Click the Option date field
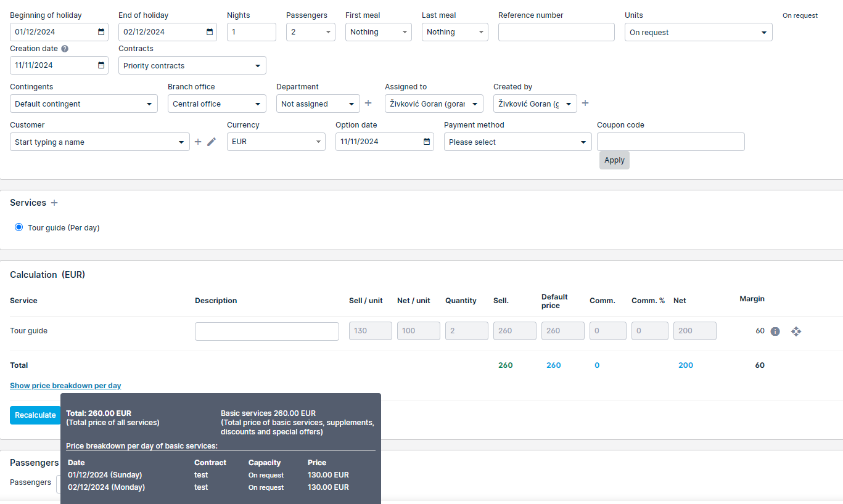 tap(385, 142)
